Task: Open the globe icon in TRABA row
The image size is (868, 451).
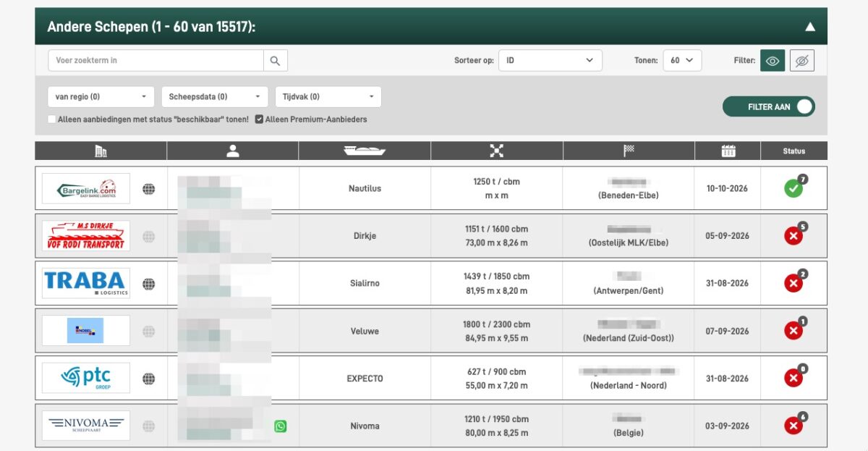Action: (x=148, y=284)
